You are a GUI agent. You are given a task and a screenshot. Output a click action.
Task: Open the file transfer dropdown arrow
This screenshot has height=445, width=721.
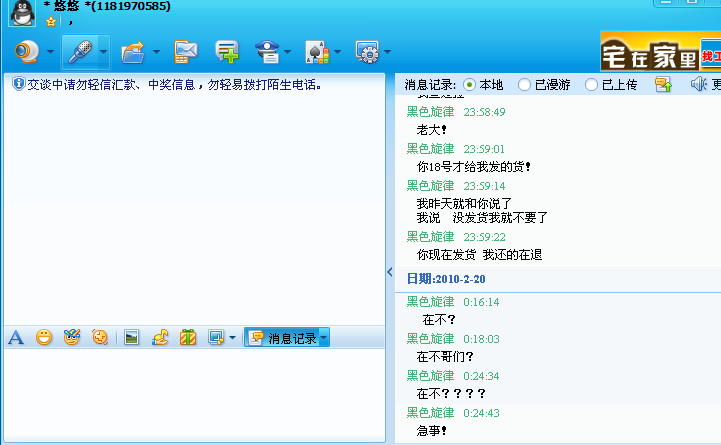(x=156, y=51)
